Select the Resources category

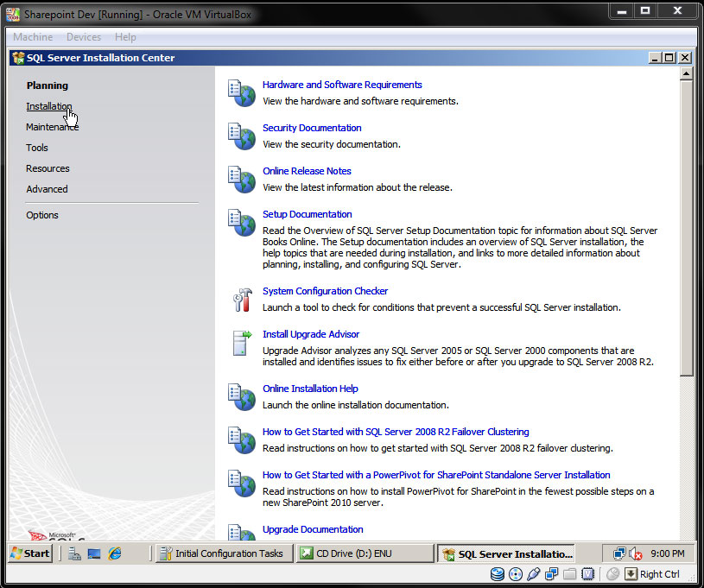(x=48, y=168)
